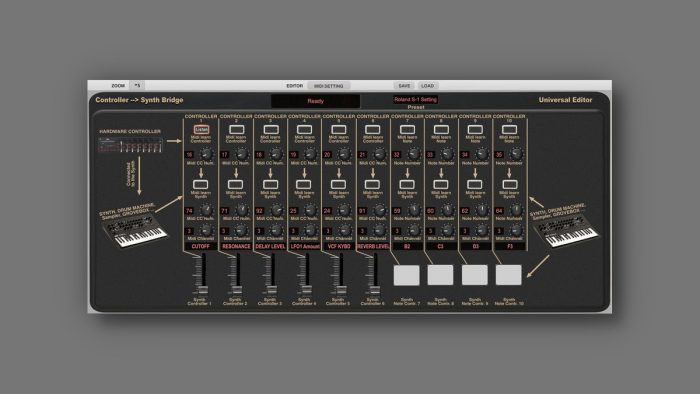The width and height of the screenshot is (700, 394).
Task: Click Controller 2 Midi Channel knob
Action: click(242, 230)
